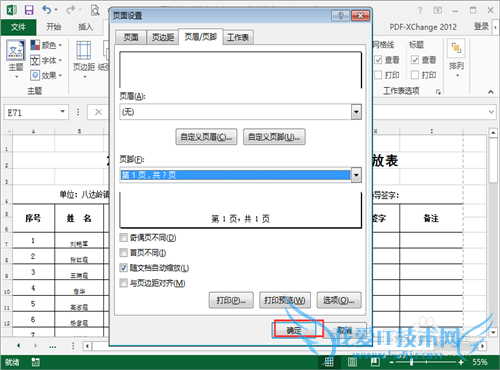
Task: Zoom out with the minus button
Action: pyautogui.click(x=392, y=362)
